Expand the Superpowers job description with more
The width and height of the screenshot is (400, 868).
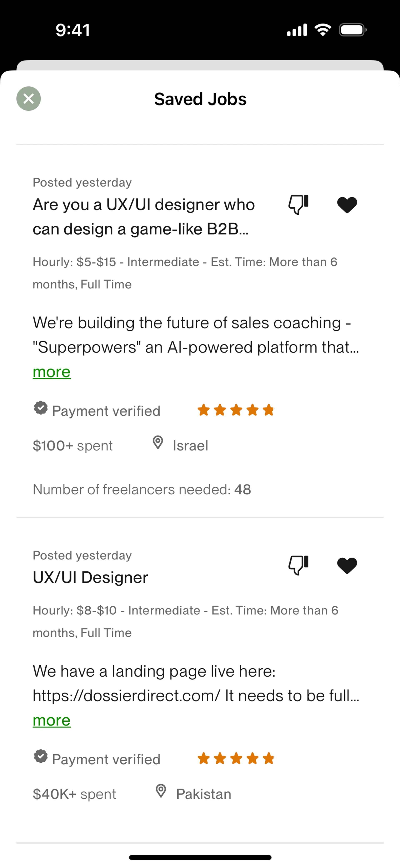point(51,372)
